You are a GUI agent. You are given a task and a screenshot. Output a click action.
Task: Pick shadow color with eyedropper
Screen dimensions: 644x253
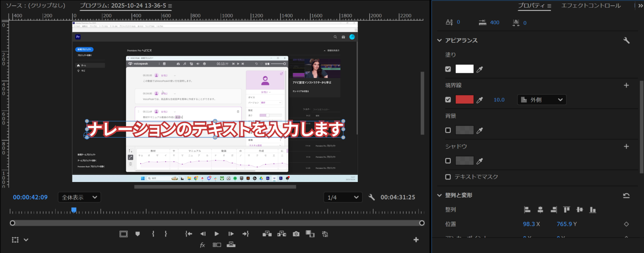pos(480,161)
